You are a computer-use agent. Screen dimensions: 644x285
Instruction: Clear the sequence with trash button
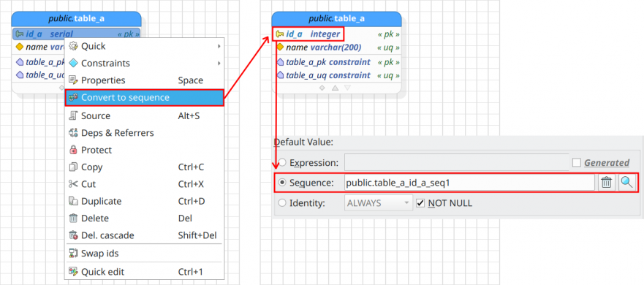pyautogui.click(x=606, y=183)
